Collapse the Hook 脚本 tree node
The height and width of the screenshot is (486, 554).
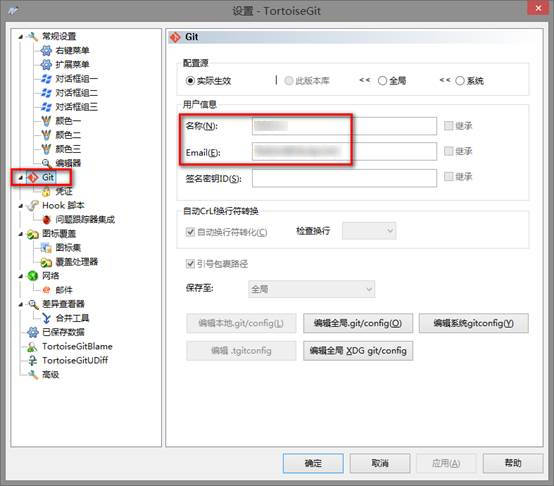tap(20, 206)
